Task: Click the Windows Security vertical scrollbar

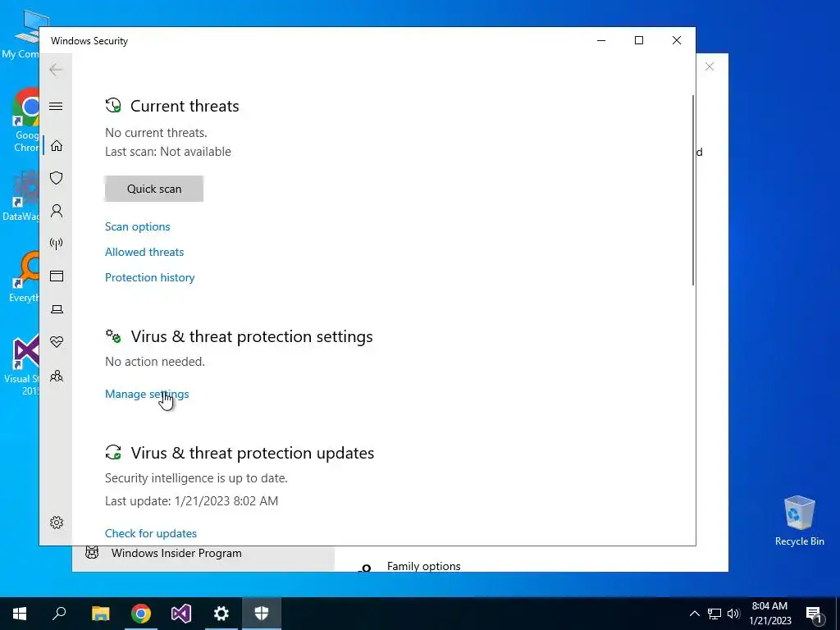Action: point(693,190)
